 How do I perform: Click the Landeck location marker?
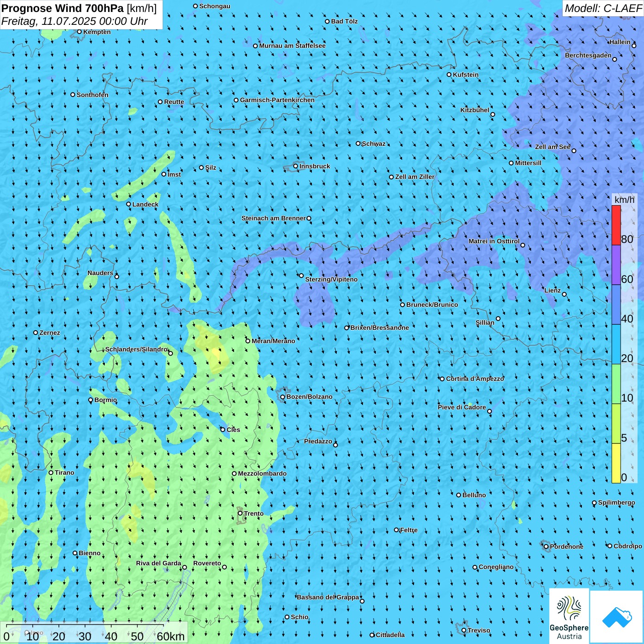[x=129, y=204]
